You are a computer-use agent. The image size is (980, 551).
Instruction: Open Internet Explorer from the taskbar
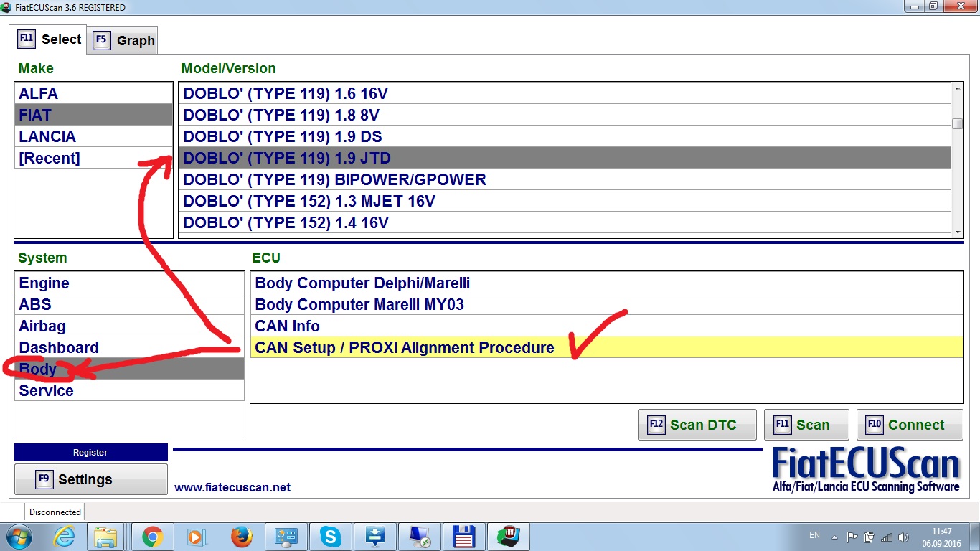[64, 537]
